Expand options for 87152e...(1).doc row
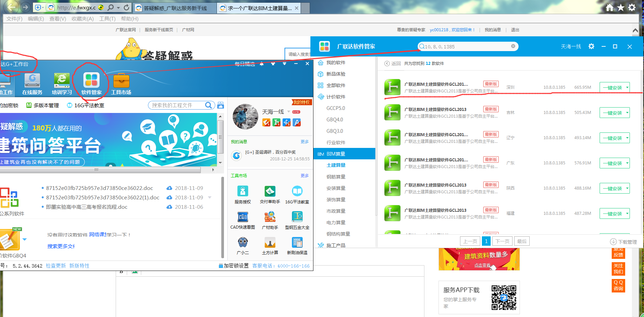This screenshot has height=317, width=644. (x=210, y=197)
